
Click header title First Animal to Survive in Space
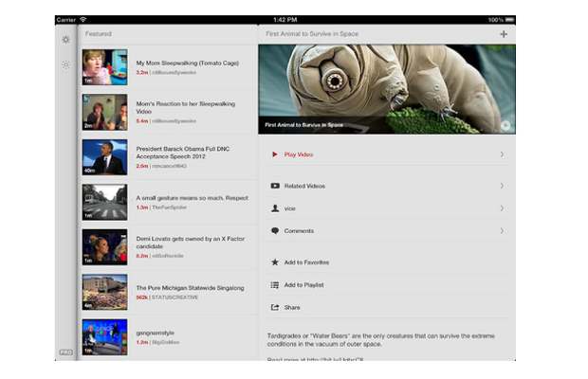click(x=312, y=34)
